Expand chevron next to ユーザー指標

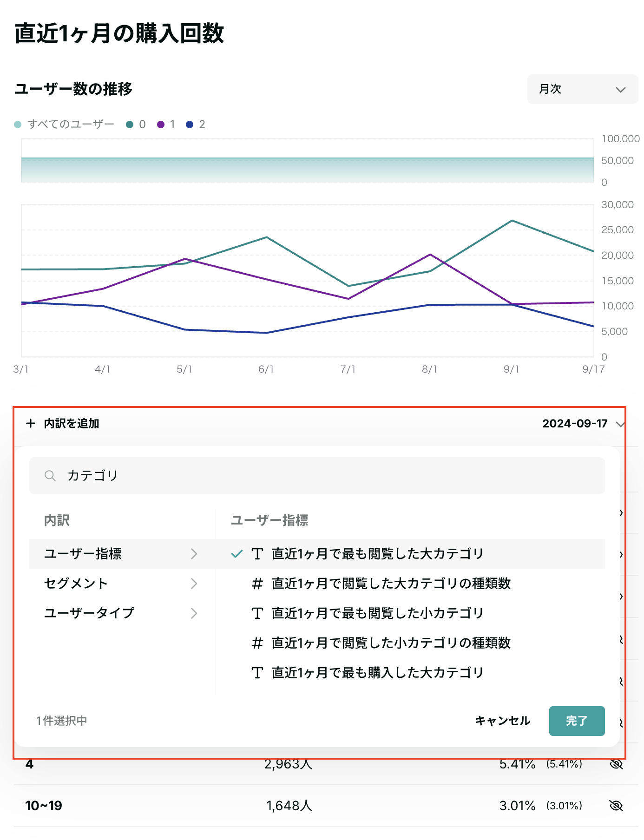[194, 554]
